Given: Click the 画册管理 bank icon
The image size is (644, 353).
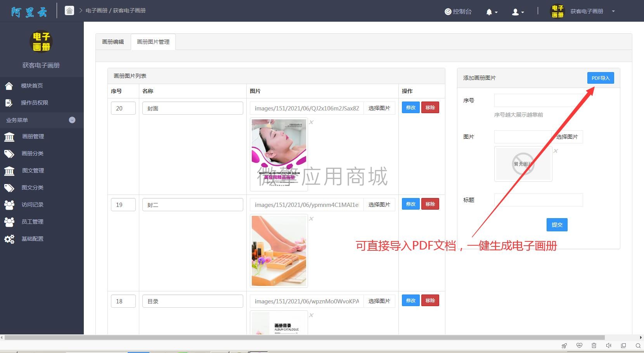Looking at the screenshot, I should pos(9,136).
